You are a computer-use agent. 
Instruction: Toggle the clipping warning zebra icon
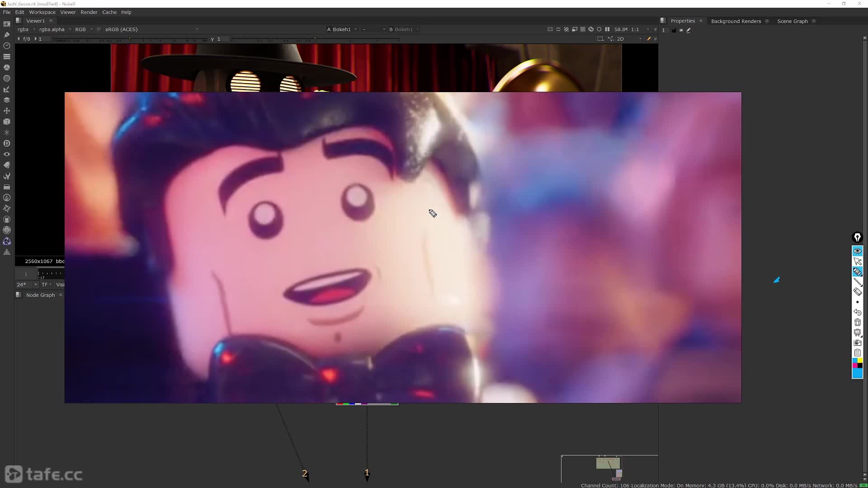(566, 29)
